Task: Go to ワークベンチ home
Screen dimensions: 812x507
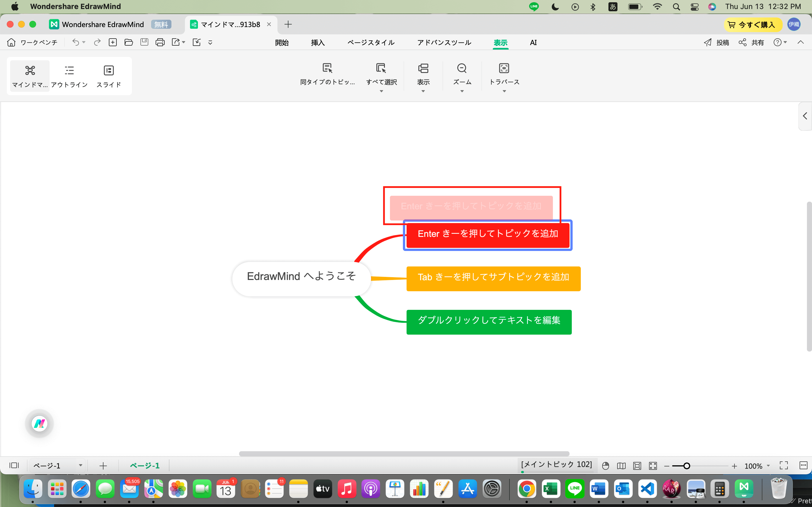Action: (32, 42)
